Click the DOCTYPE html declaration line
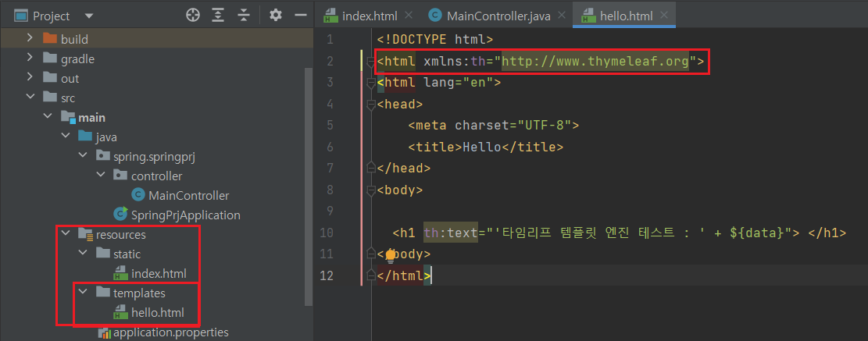 click(x=434, y=40)
